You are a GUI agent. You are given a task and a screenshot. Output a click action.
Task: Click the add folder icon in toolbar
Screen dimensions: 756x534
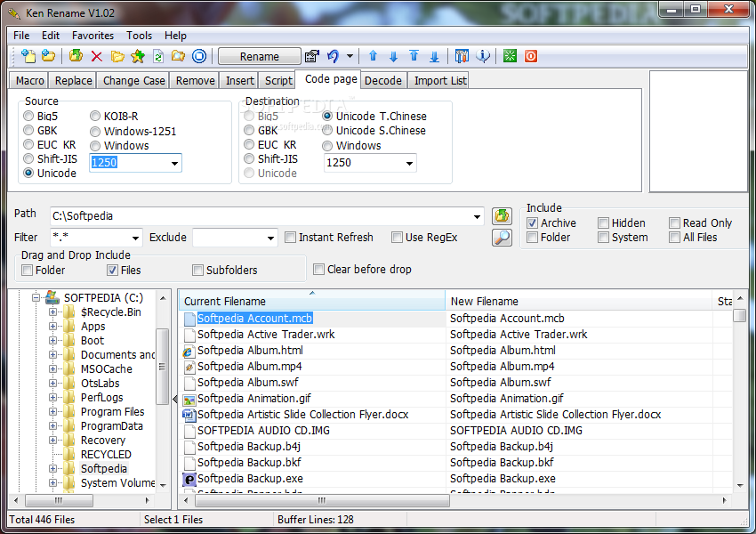coord(48,56)
